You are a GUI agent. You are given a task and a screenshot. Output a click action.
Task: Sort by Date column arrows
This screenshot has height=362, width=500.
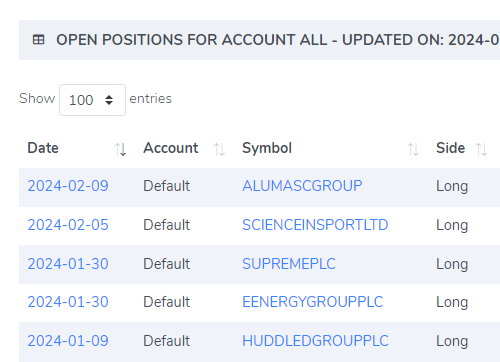[120, 149]
